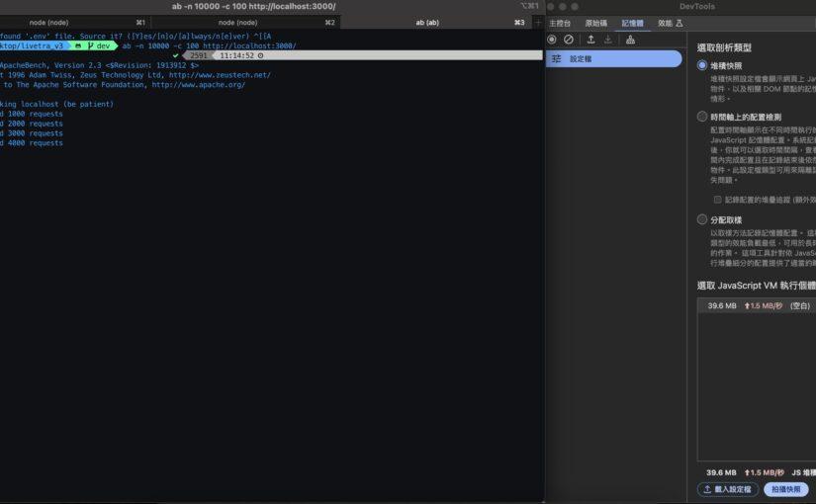Image resolution: width=816 pixels, height=504 pixels.
Task: Switch to the 主控台 tab
Action: pyautogui.click(x=560, y=22)
